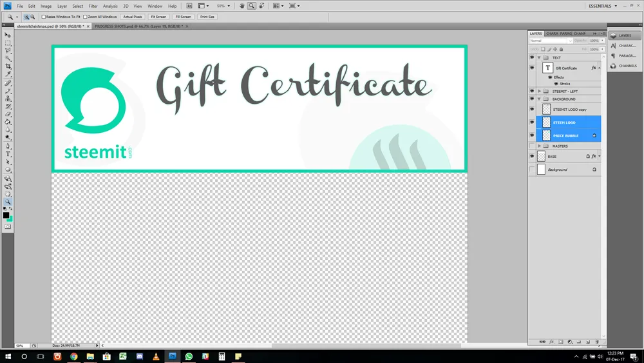The height and width of the screenshot is (363, 644).
Task: Select the Dodge tool
Action: (8, 138)
